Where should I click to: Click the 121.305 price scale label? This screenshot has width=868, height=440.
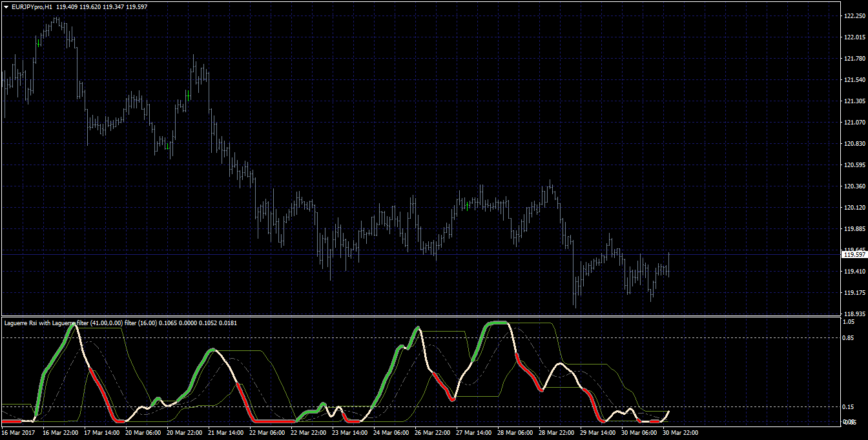(x=854, y=101)
